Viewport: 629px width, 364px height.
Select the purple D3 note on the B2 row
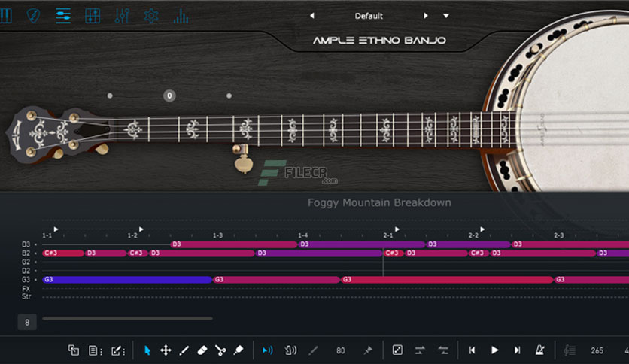coord(319,253)
